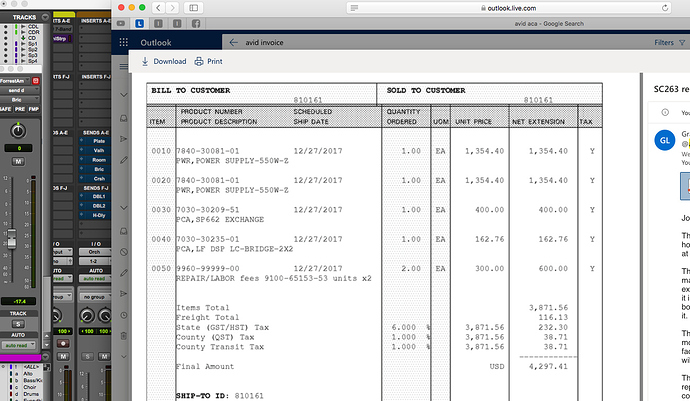Click the info icon in reading pane

[665, 112]
